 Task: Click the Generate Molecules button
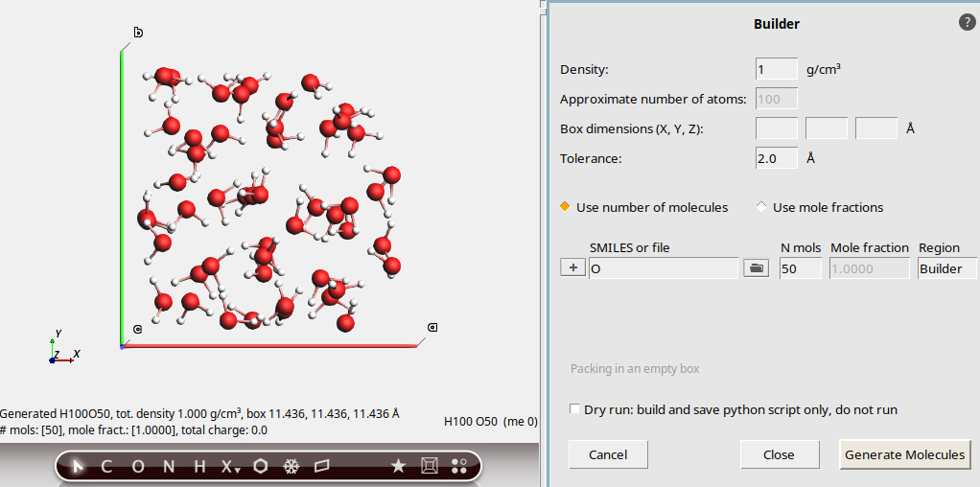coord(904,454)
